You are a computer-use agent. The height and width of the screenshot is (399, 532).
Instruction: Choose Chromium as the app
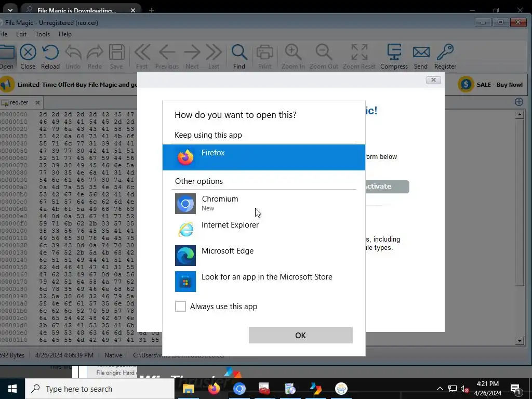tap(263, 203)
